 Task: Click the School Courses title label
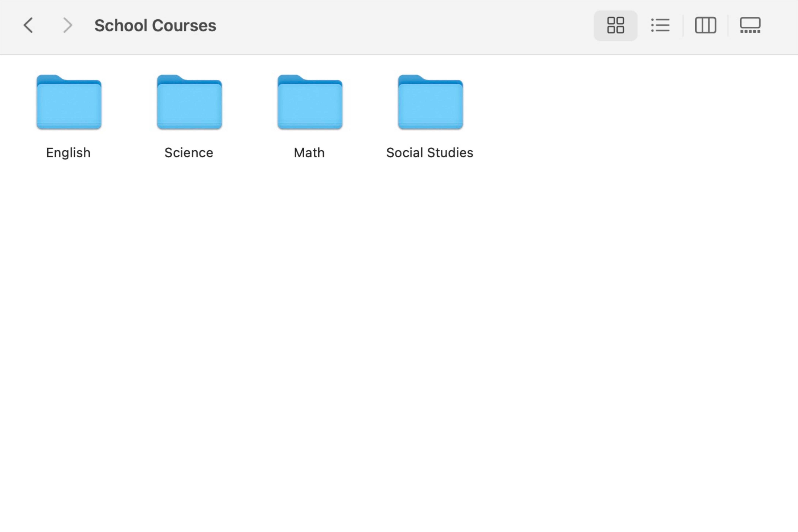155,25
